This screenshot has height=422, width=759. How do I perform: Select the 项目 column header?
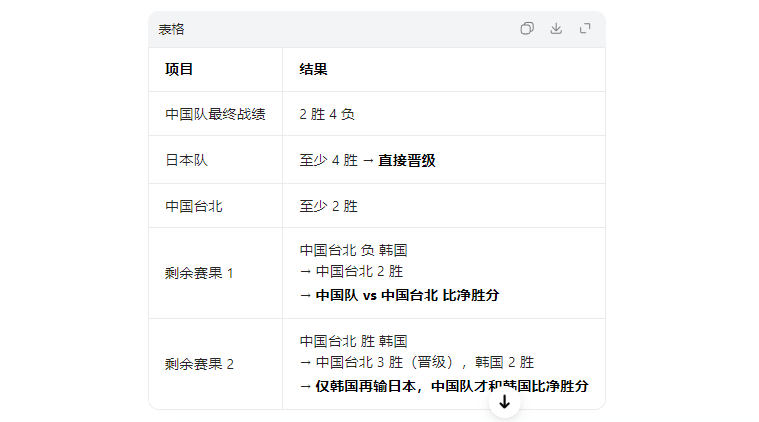(x=179, y=69)
